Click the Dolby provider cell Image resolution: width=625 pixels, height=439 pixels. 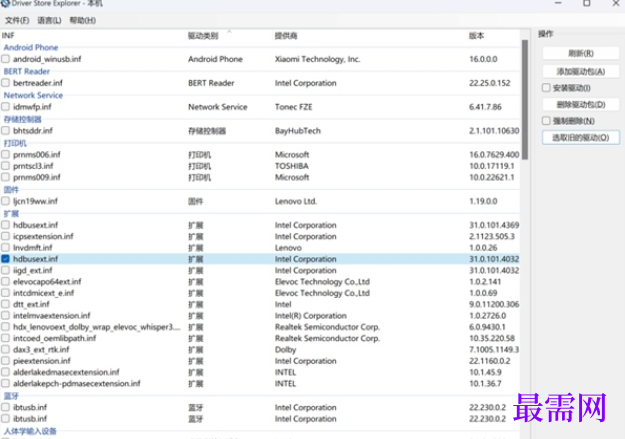pos(285,350)
